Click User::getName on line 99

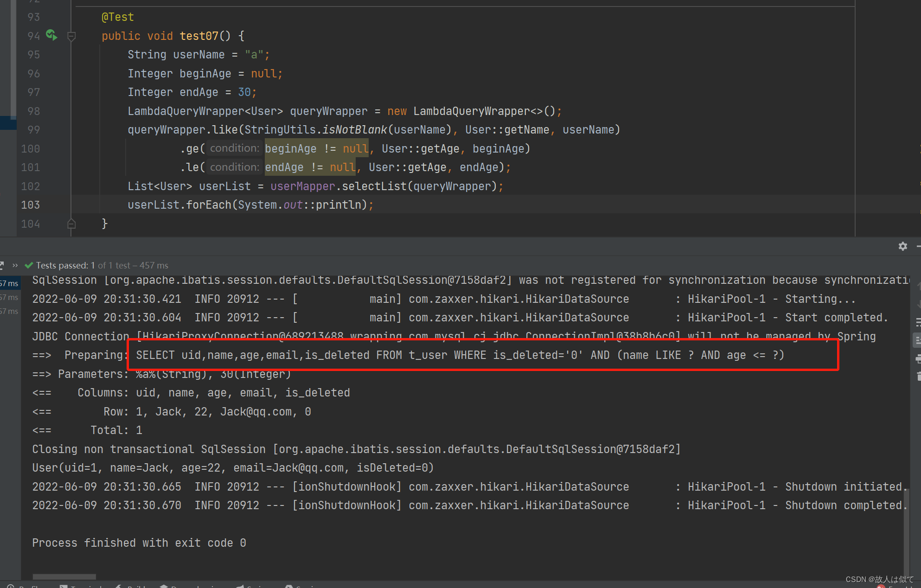[507, 130]
